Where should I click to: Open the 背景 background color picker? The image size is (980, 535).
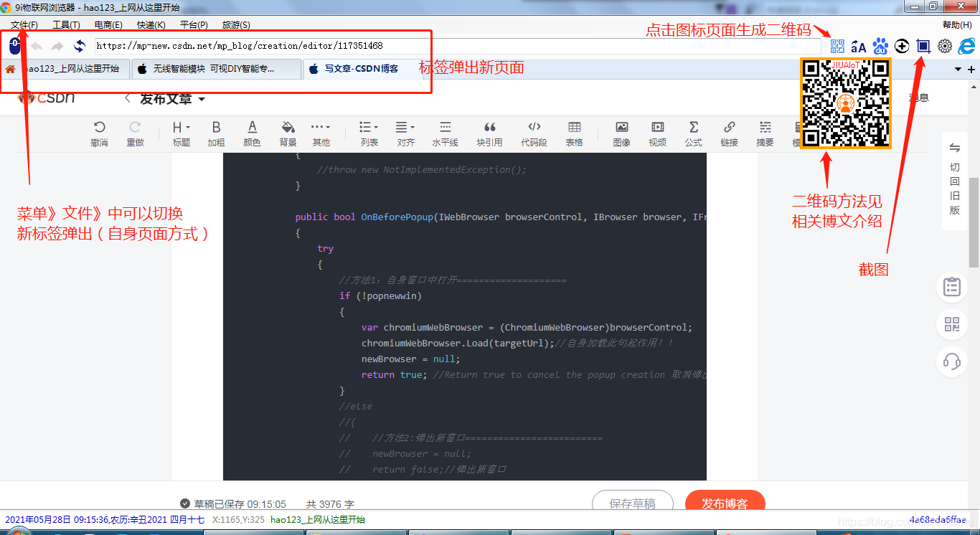288,134
